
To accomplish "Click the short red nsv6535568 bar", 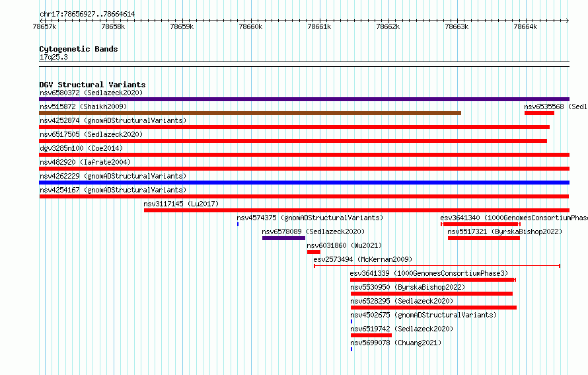I will coord(539,113).
